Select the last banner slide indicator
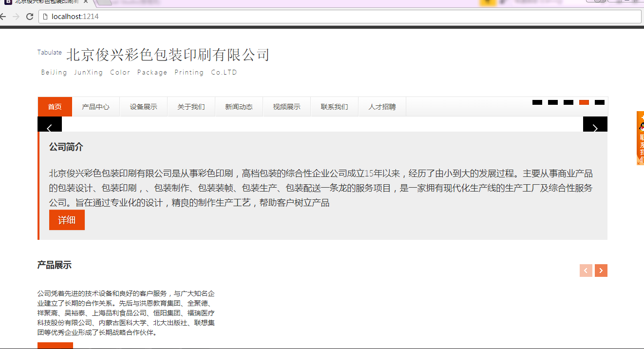Image resolution: width=644 pixels, height=349 pixels. [599, 102]
